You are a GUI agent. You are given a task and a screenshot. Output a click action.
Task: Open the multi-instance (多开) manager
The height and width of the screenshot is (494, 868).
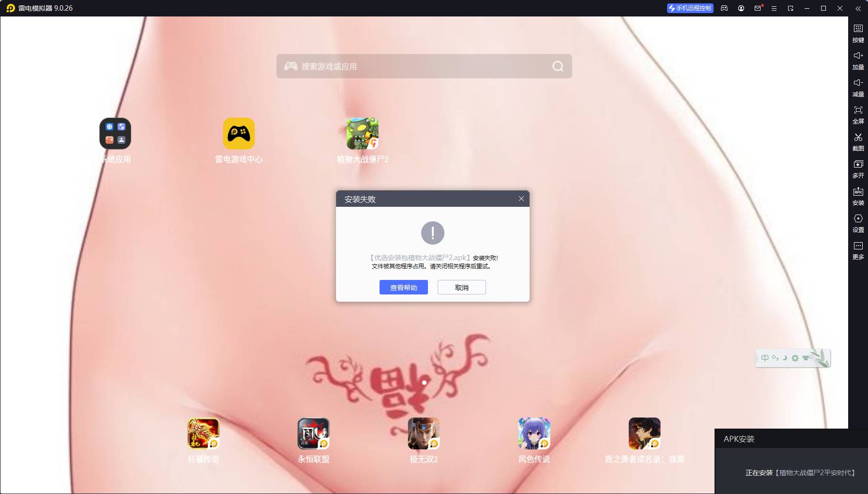point(858,169)
